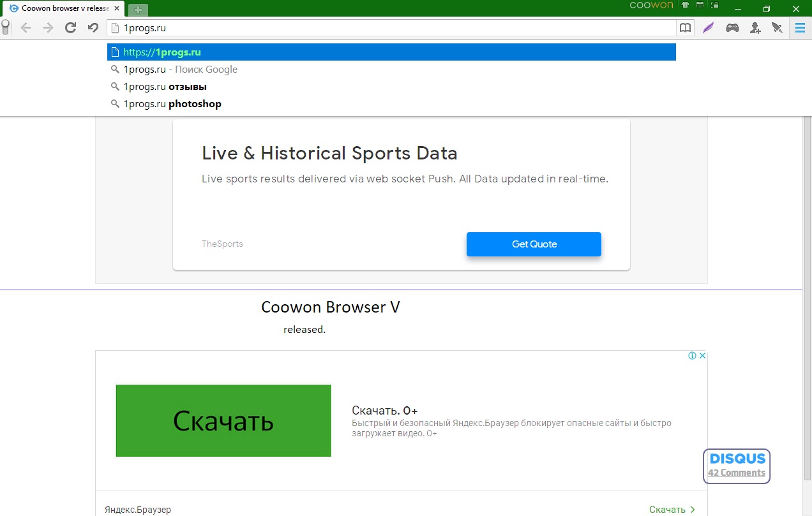Screen dimensions: 812x516
Task: Open a new tab with the plus button
Action: tap(138, 10)
